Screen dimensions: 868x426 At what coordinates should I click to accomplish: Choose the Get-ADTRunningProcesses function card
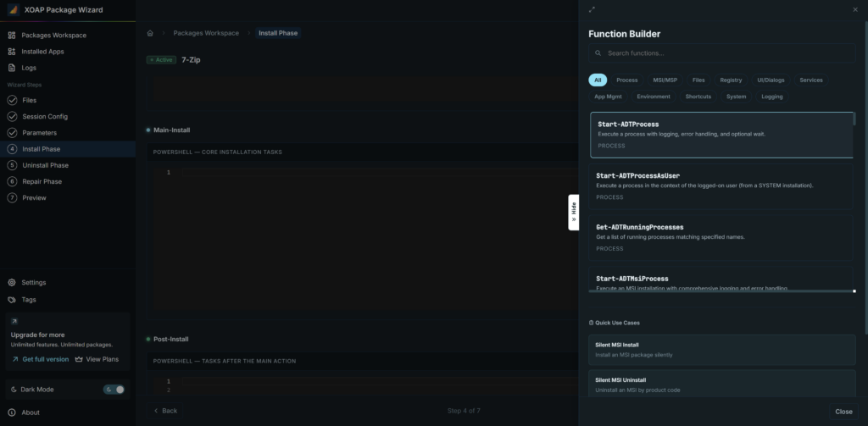tap(721, 238)
